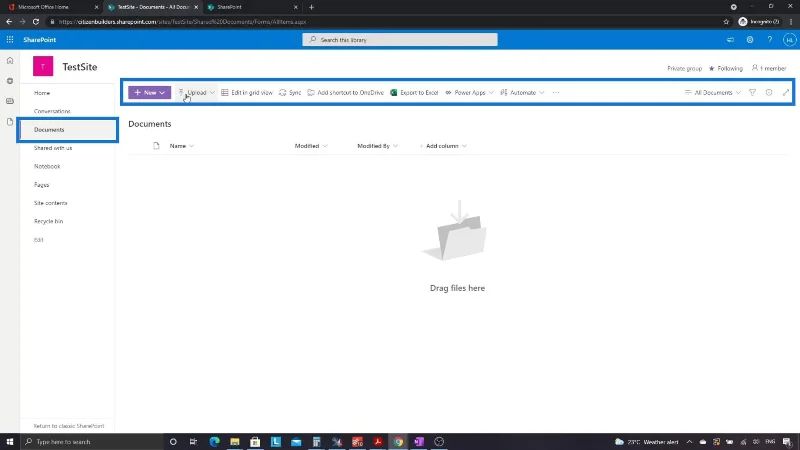Screen dimensions: 800x450
Task: Click the browser address bar URL
Action: (182, 22)
